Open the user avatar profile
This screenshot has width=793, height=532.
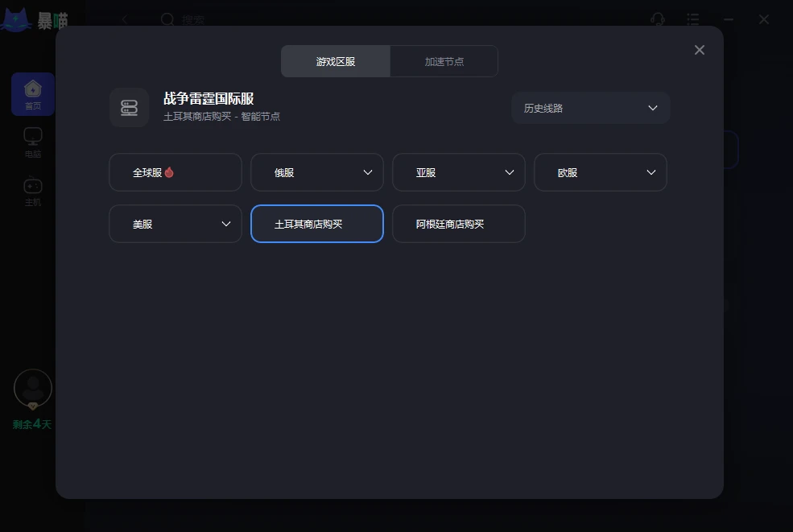tap(33, 389)
